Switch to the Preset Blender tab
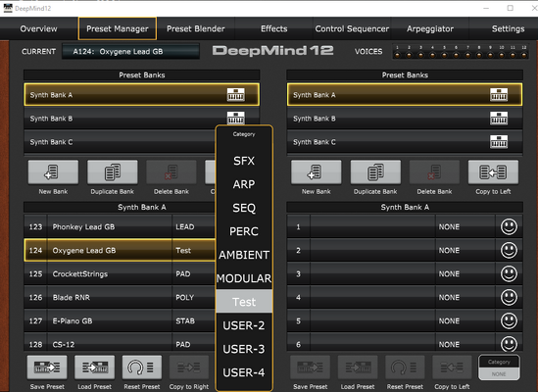This screenshot has height=392, width=538. pos(196,28)
